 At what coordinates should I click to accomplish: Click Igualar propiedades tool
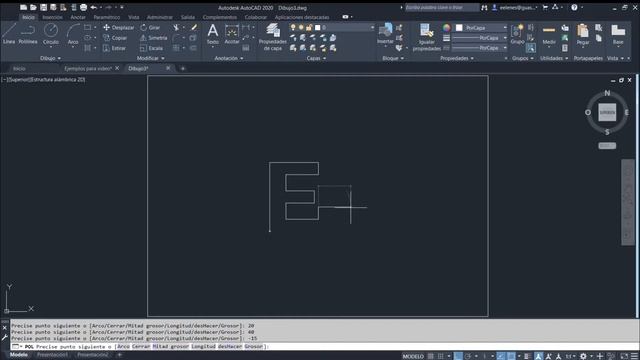tap(427, 37)
